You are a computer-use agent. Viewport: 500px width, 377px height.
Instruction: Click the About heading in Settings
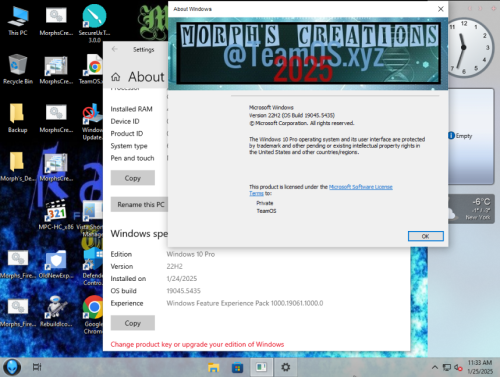(146, 77)
